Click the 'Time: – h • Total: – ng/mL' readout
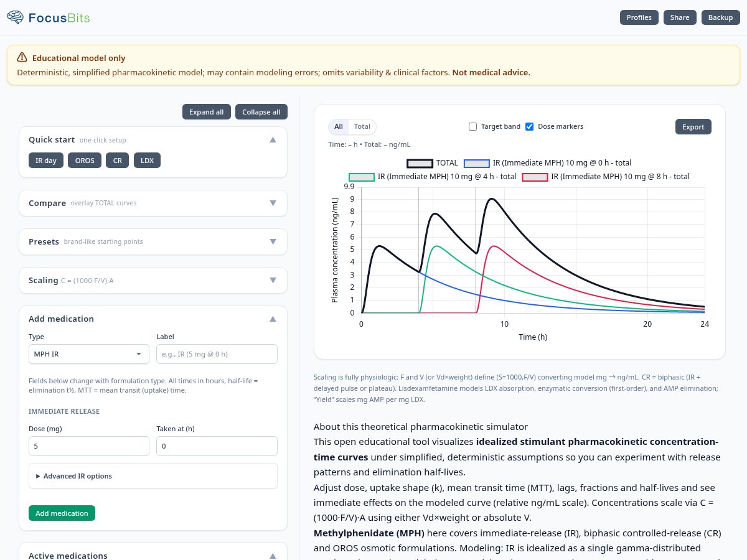 tap(369, 144)
